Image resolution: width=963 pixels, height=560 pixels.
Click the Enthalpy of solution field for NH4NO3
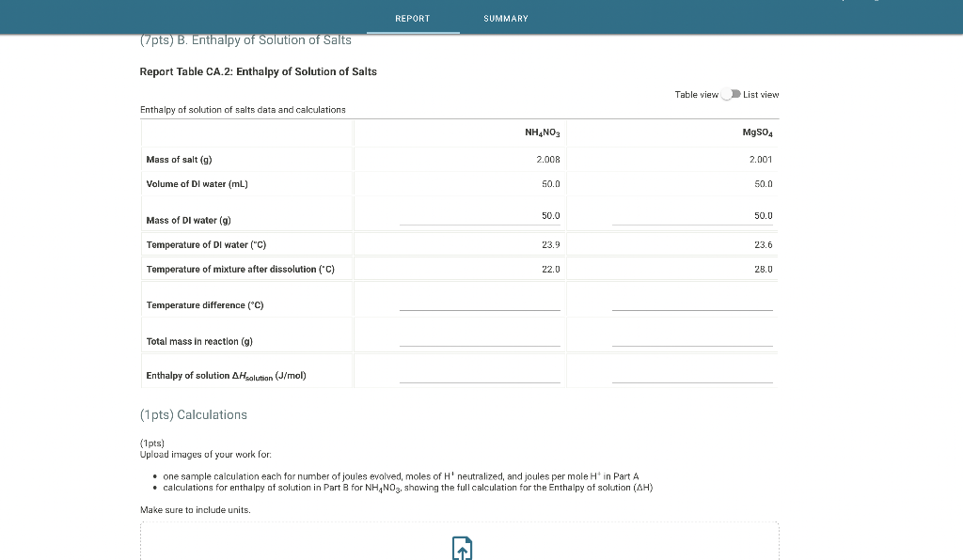[480, 377]
